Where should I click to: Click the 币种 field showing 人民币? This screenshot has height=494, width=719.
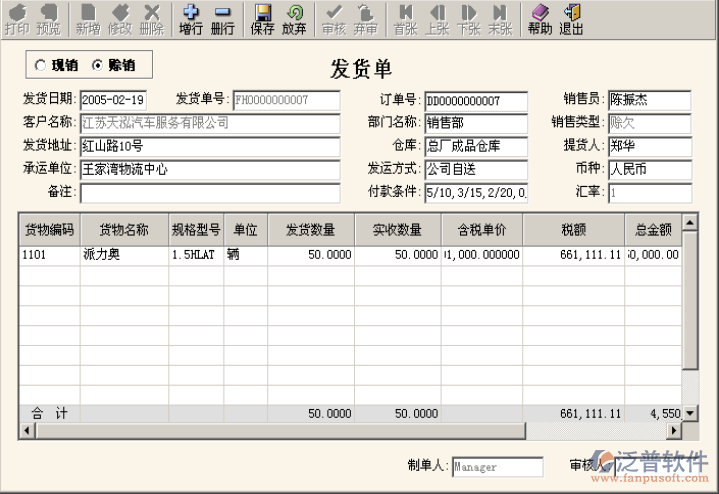click(649, 169)
